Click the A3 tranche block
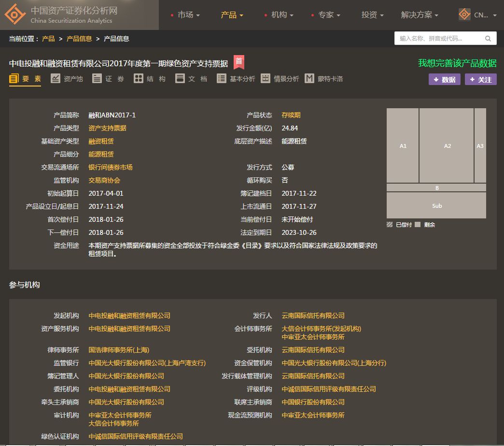The height and width of the screenshot is (446, 504). (480, 145)
